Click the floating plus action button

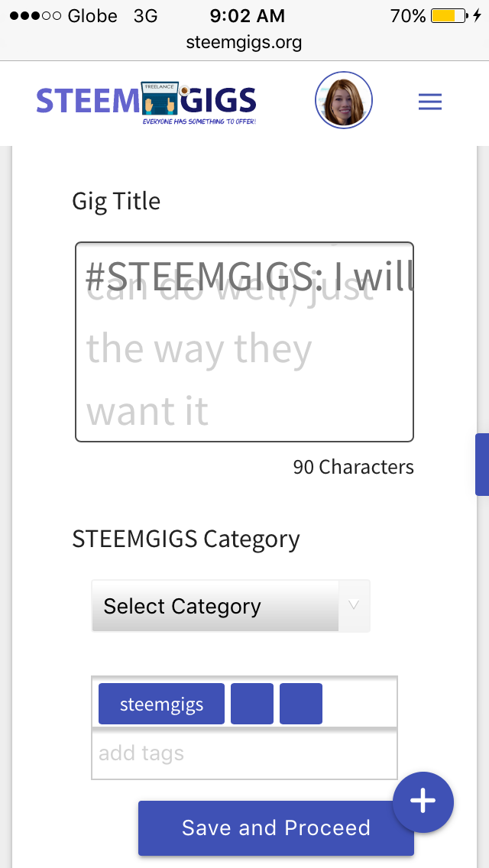tap(423, 802)
